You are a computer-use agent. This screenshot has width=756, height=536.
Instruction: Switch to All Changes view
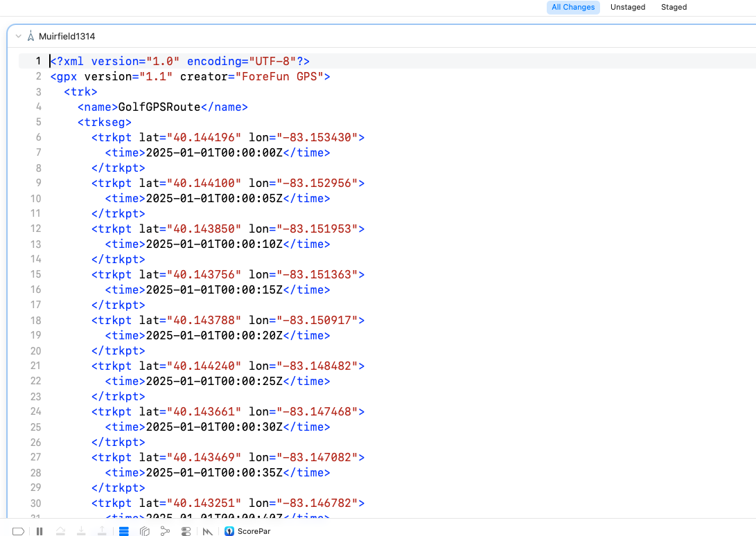pos(573,7)
